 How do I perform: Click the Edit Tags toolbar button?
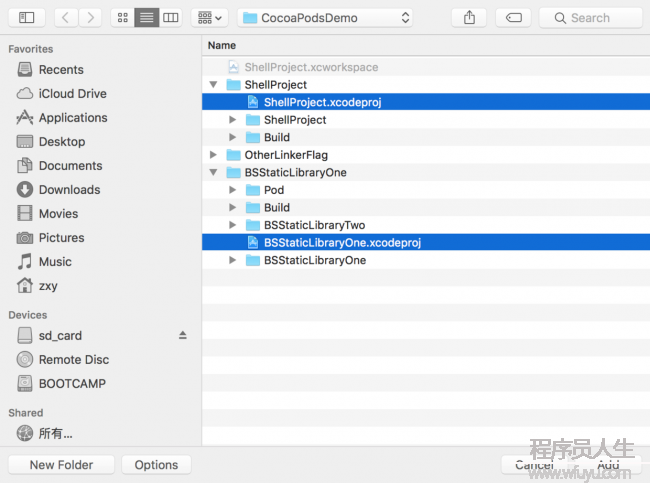[514, 18]
